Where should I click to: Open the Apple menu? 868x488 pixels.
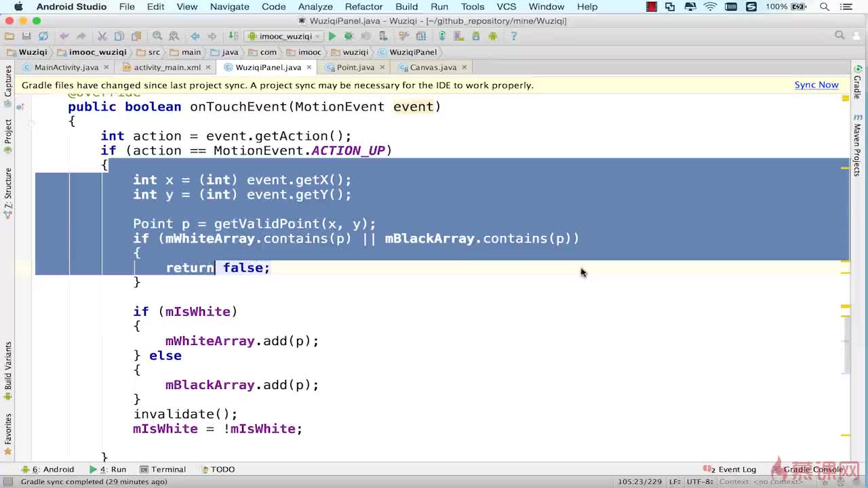[x=18, y=7]
